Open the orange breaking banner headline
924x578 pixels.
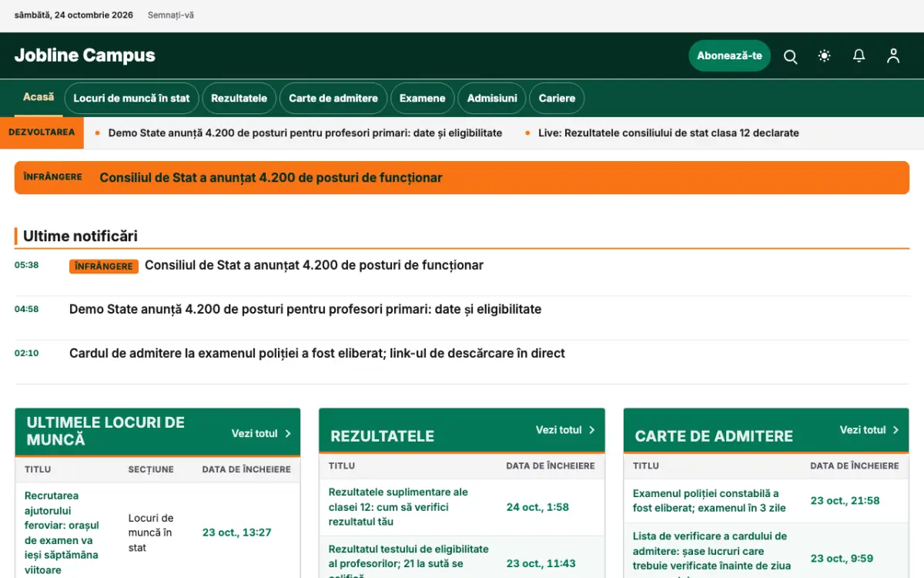tap(270, 177)
